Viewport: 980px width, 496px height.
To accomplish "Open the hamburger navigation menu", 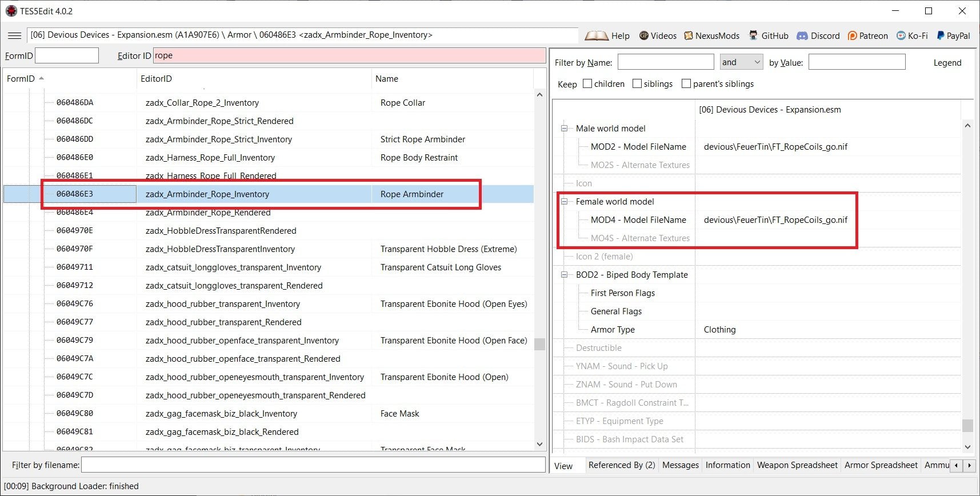I will 14,35.
